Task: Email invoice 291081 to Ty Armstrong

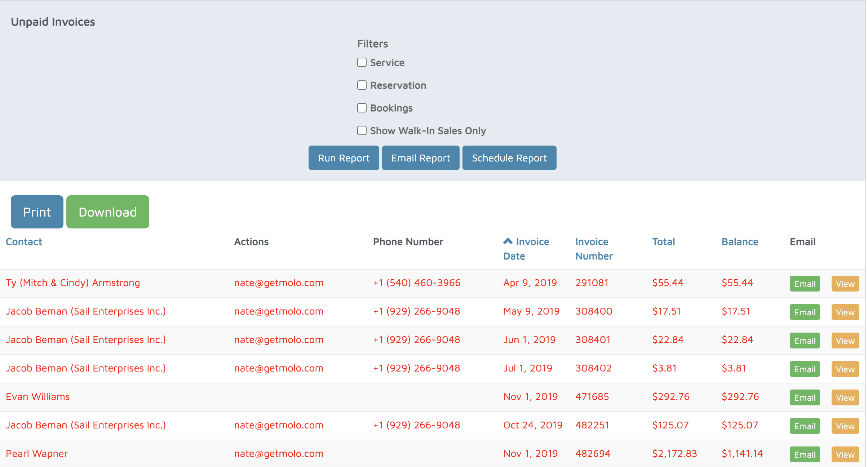Action: click(x=804, y=284)
